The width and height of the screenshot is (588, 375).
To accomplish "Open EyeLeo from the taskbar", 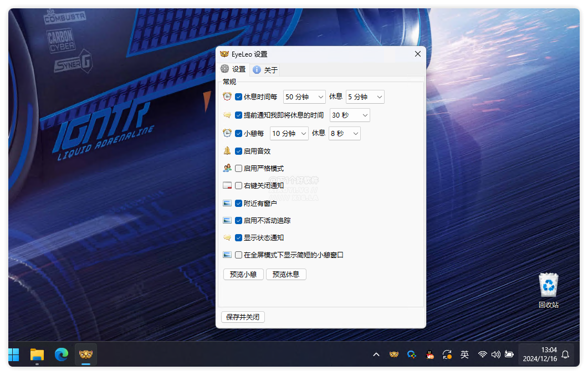I will click(x=85, y=354).
